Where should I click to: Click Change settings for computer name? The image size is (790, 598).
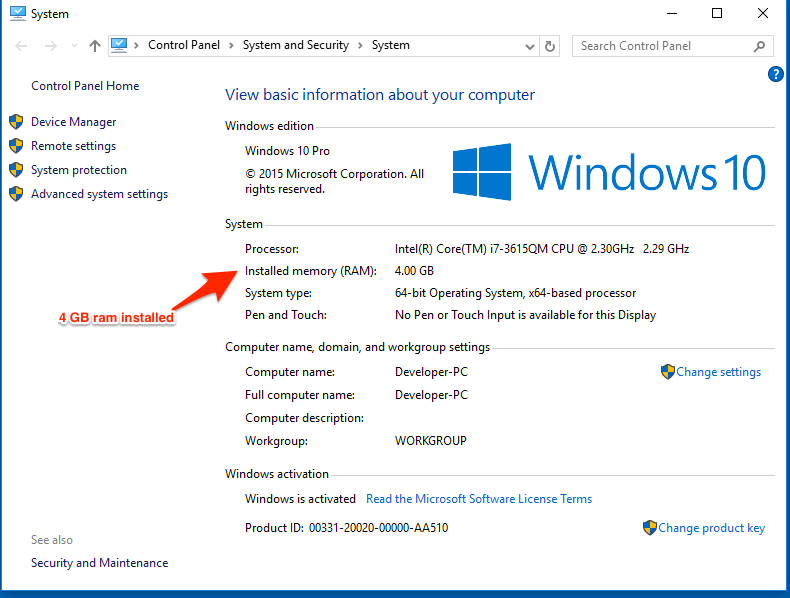[718, 372]
